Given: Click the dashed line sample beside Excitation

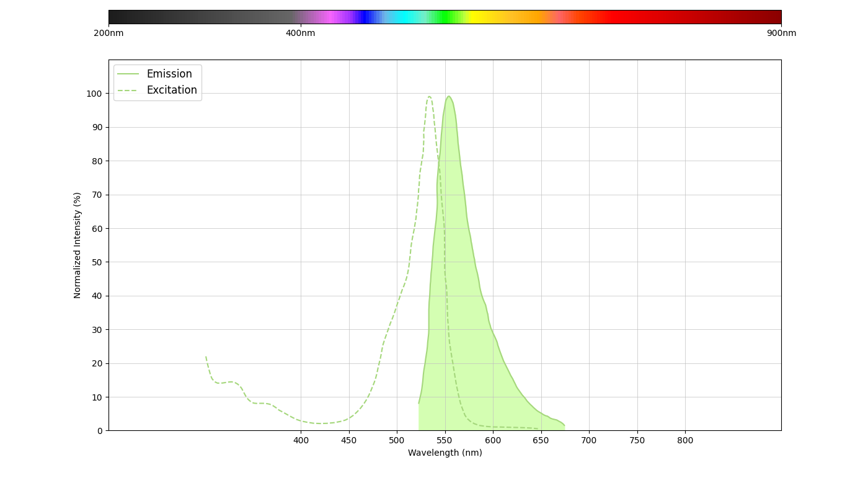Looking at the screenshot, I should pos(128,90).
